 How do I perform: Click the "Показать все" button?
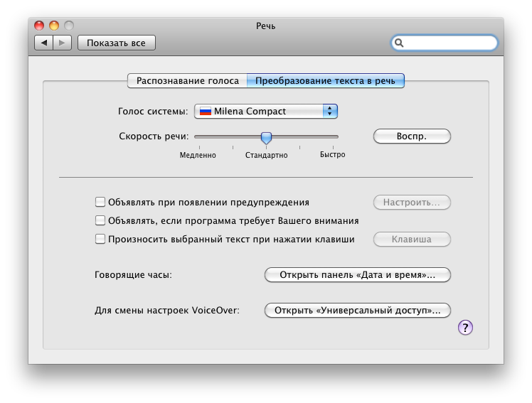pyautogui.click(x=116, y=43)
